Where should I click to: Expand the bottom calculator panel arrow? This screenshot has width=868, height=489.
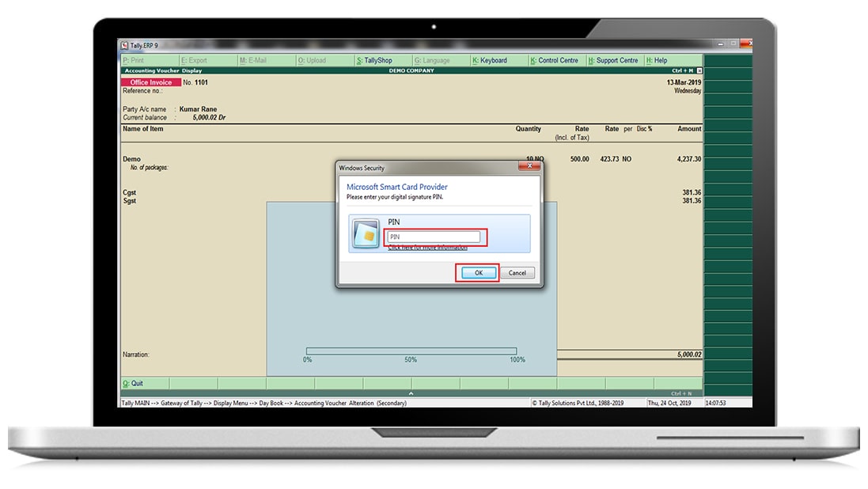tap(411, 393)
